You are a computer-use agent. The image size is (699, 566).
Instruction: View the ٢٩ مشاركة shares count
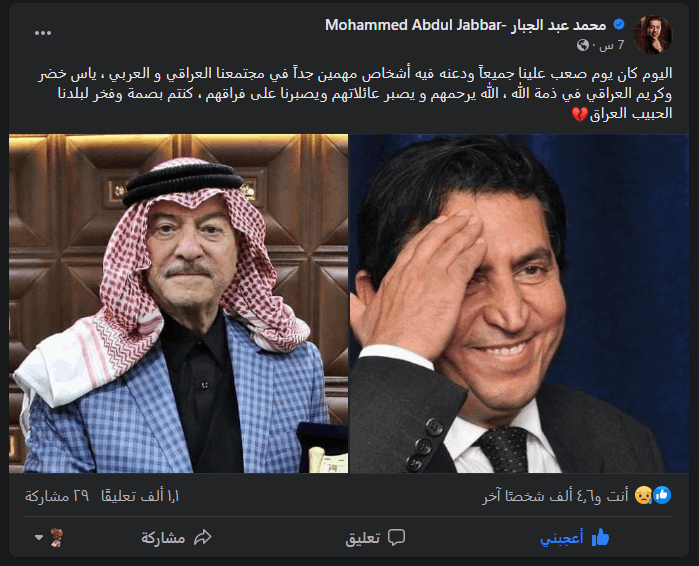(57, 496)
